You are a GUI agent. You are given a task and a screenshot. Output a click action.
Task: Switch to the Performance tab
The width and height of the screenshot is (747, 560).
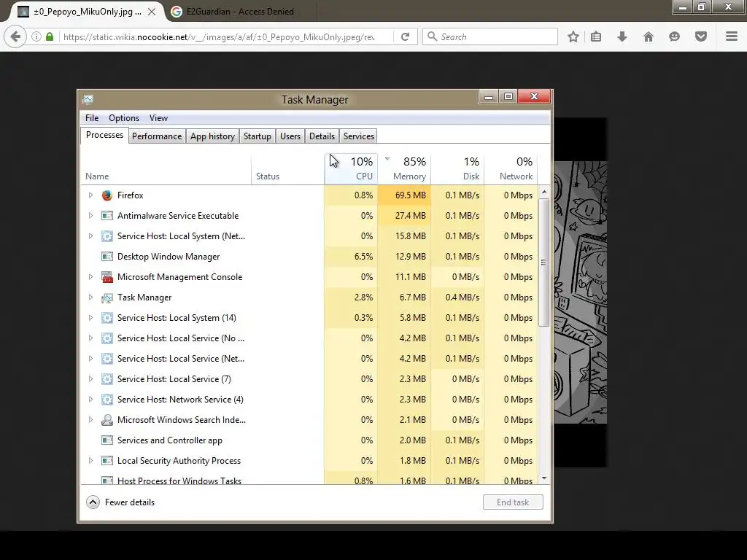157,136
